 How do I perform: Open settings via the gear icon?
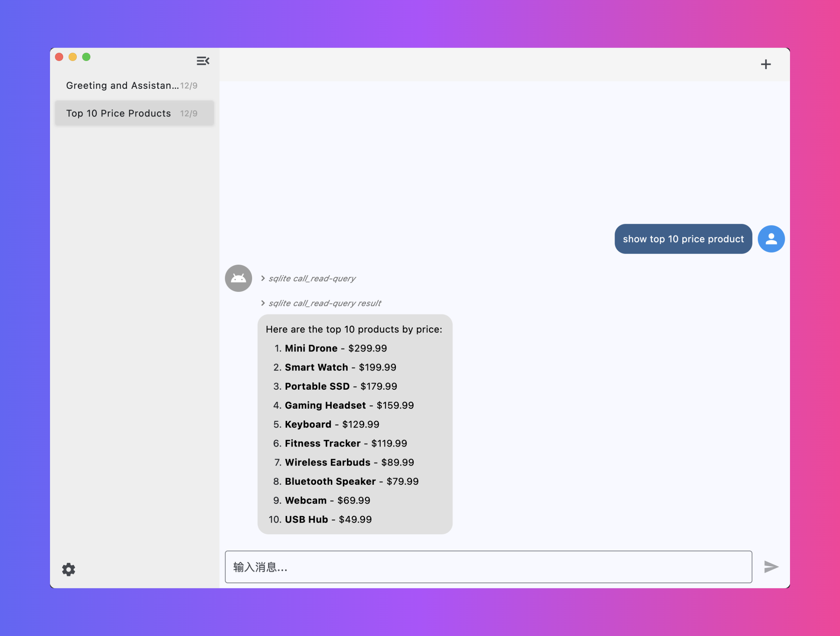(x=69, y=569)
